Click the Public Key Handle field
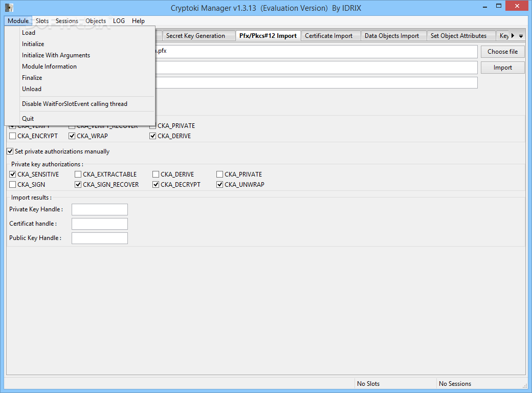This screenshot has height=393, width=532. [x=100, y=238]
